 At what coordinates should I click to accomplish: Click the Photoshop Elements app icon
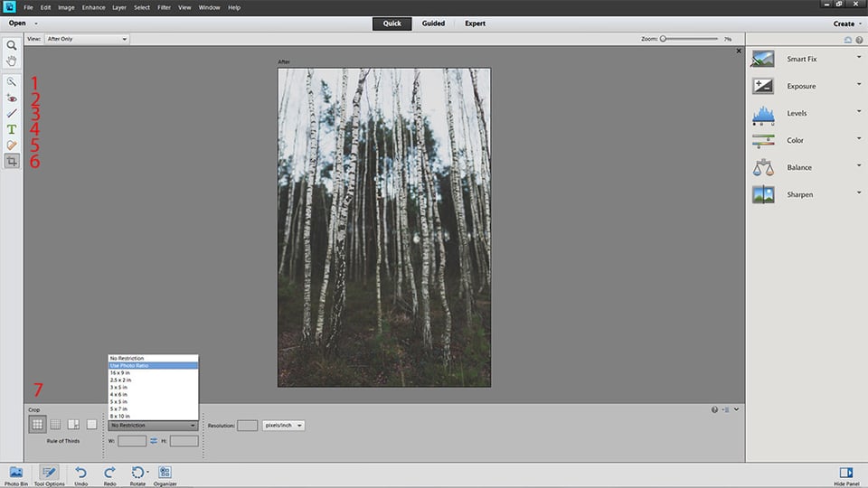point(9,7)
